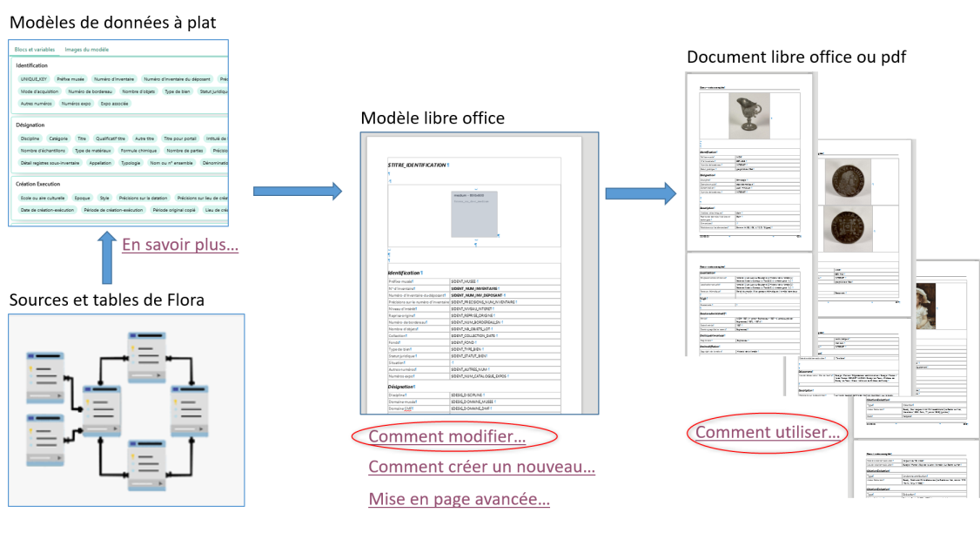Click "Détail registres sous-inventaire" chip
The image size is (980, 533).
point(50,163)
